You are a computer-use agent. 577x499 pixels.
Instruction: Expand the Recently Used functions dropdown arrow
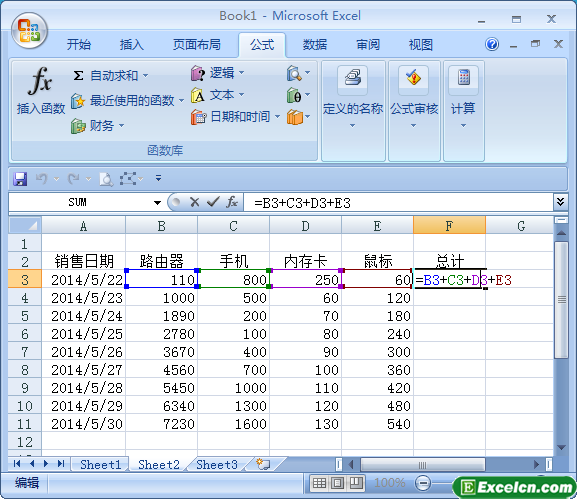click(x=181, y=100)
